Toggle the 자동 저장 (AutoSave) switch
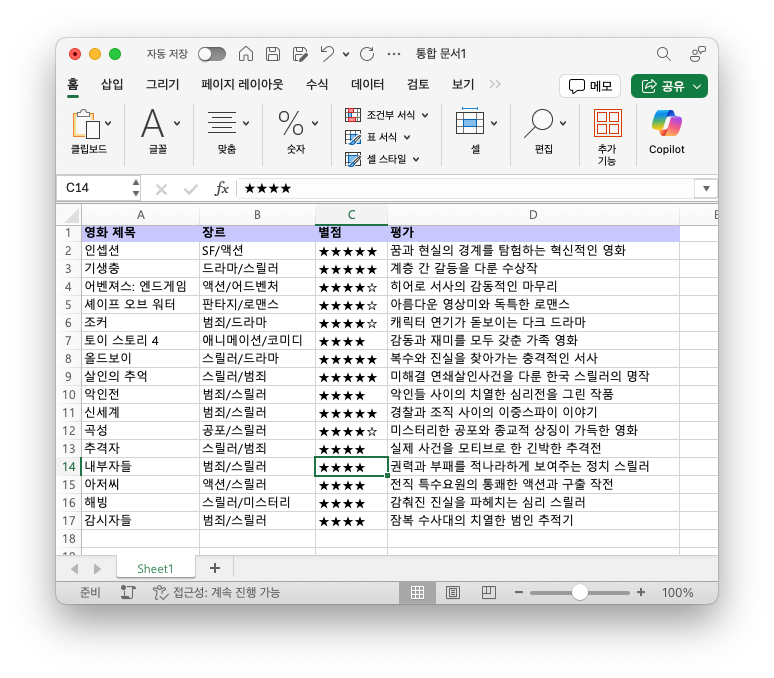The width and height of the screenshot is (774, 678). [211, 54]
